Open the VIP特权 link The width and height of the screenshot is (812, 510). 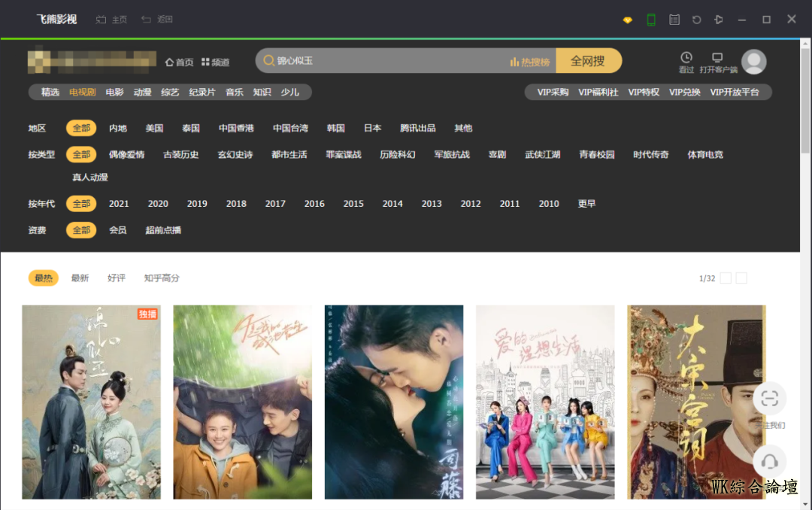point(644,93)
